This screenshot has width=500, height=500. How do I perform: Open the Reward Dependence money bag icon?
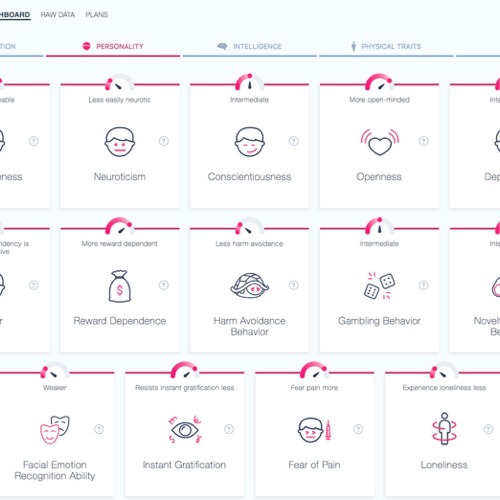pyautogui.click(x=120, y=286)
